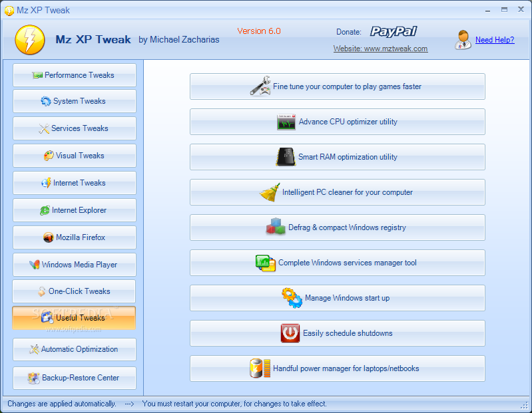The height and width of the screenshot is (413, 532).
Task: Click the One-Click Tweaks hand icon
Action: point(42,291)
